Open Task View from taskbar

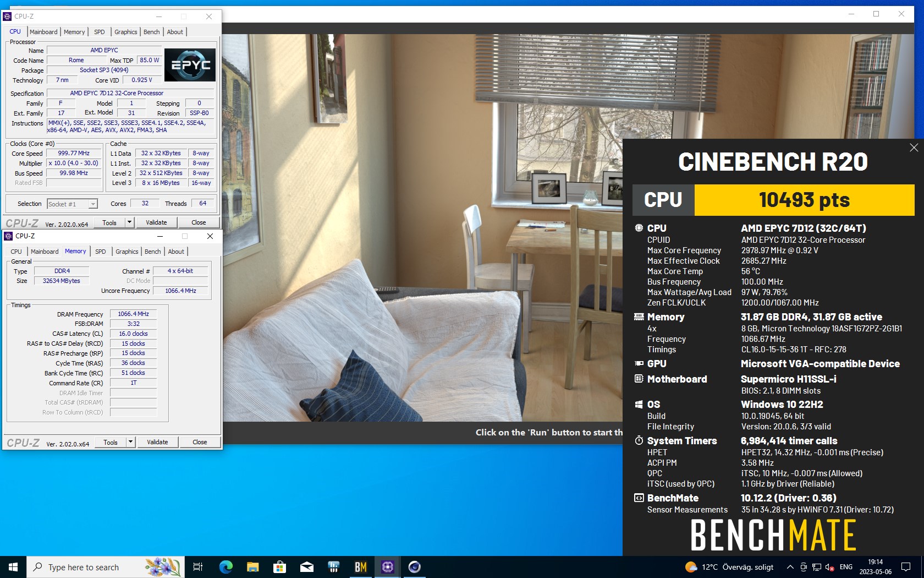tap(198, 567)
